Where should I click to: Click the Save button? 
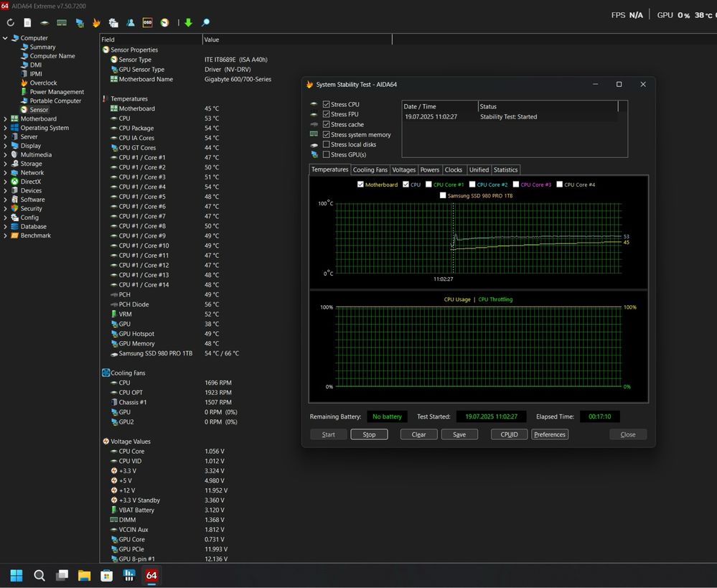coord(459,434)
